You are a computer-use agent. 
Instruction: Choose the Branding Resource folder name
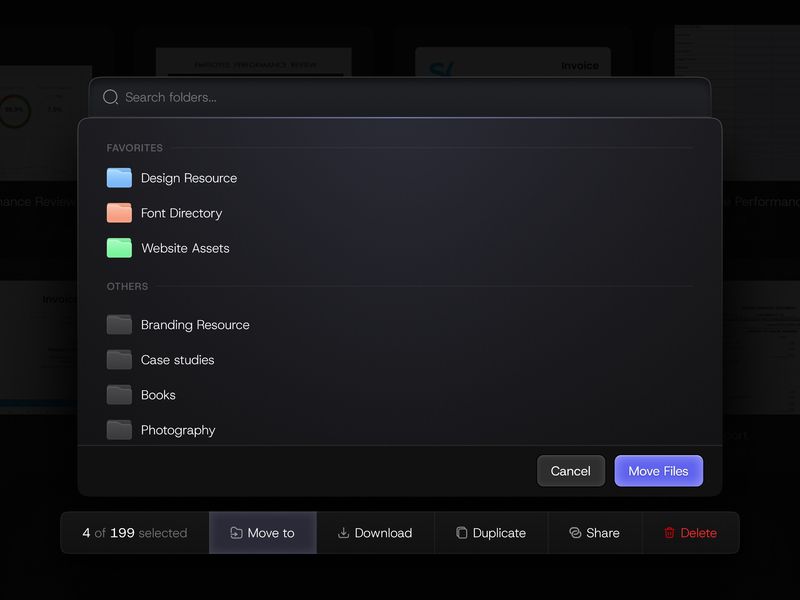pyautogui.click(x=195, y=325)
